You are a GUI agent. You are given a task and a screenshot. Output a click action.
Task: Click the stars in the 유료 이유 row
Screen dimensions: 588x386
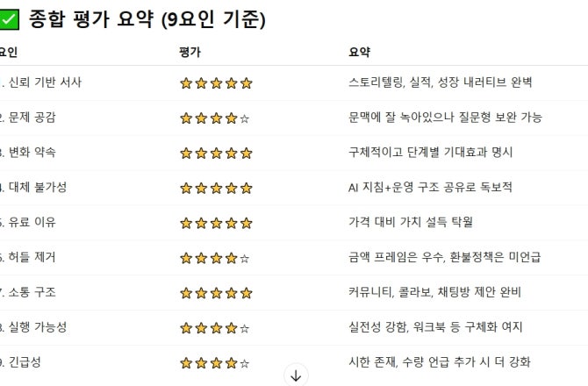[x=216, y=224]
